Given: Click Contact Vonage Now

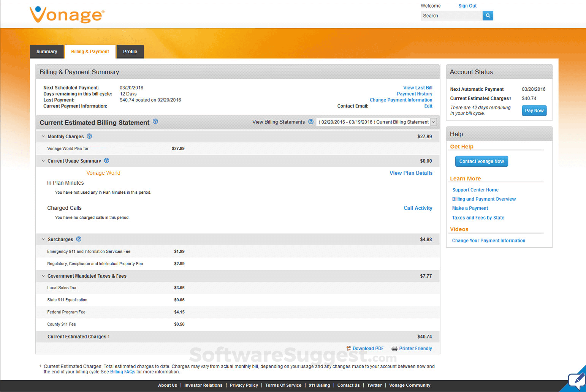Looking at the screenshot, I should tap(481, 161).
